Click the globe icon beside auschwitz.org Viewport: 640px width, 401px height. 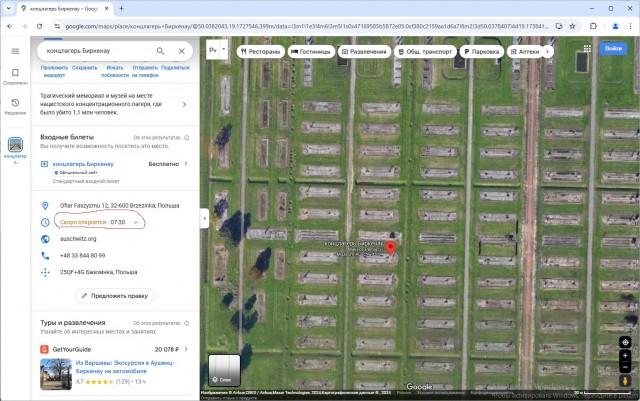pyautogui.click(x=45, y=239)
